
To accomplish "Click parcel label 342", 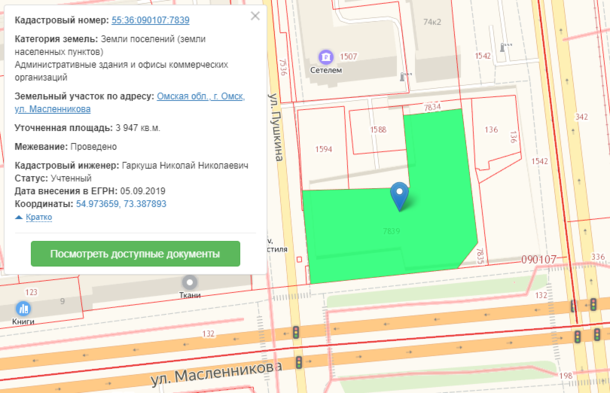I will (x=582, y=117).
